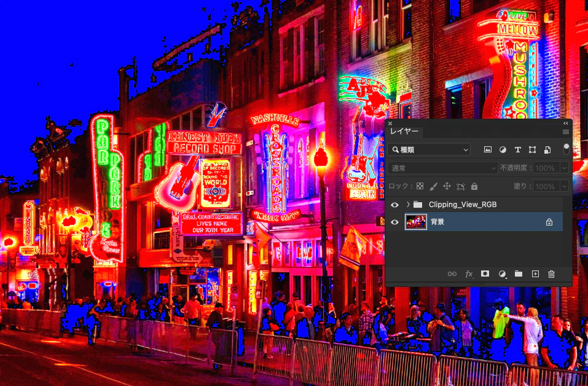Delete layer trash icon
Image resolution: width=588 pixels, height=386 pixels.
(x=551, y=274)
